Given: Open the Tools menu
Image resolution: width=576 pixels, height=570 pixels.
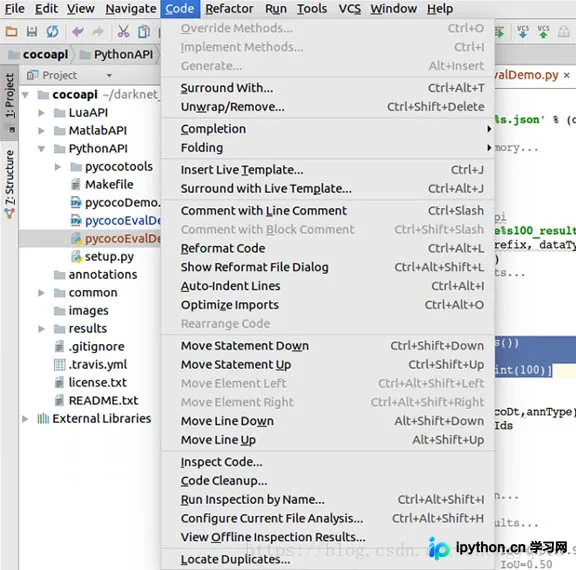Looking at the screenshot, I should pyautogui.click(x=312, y=8).
